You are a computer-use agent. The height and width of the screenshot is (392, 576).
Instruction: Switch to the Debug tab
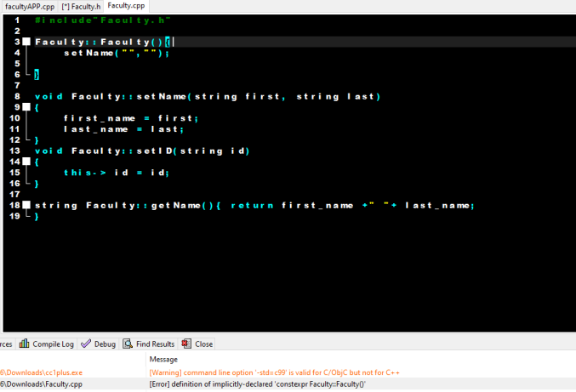click(99, 344)
